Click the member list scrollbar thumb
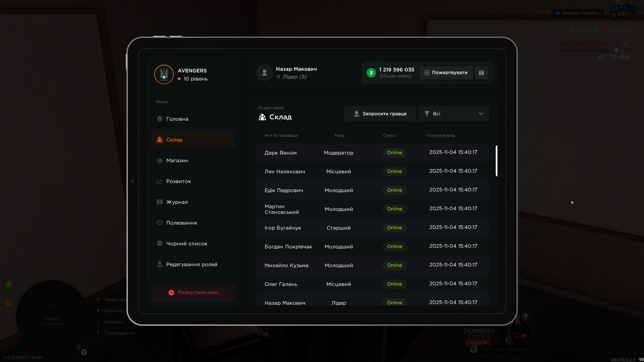 497,161
